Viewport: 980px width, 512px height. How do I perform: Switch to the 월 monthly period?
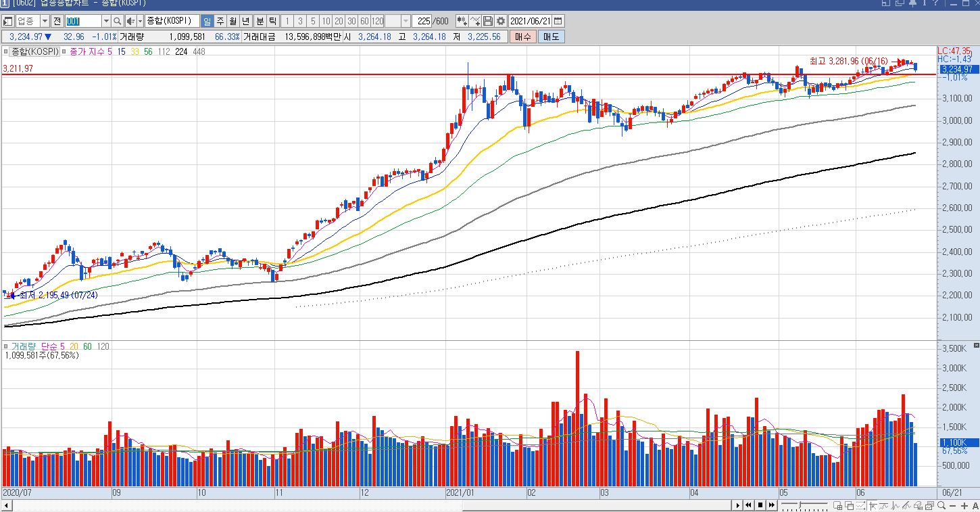click(x=232, y=21)
